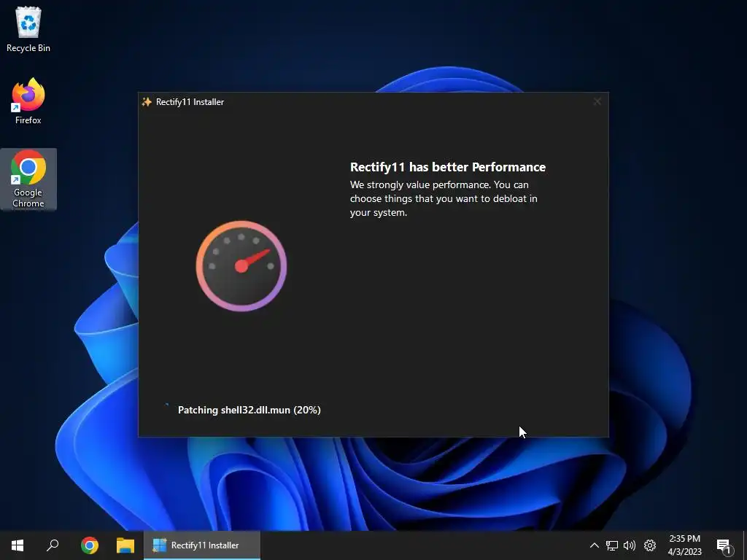Open the network status tray icon
Screen dimensions: 747x560
(612, 545)
